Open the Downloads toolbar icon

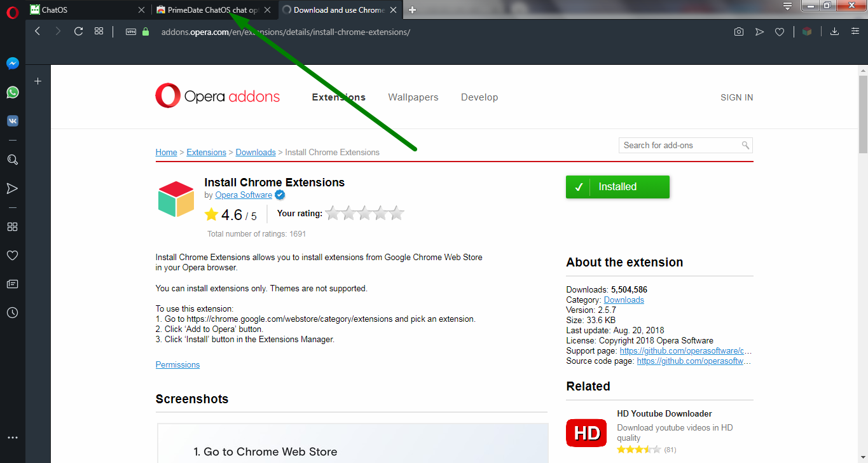tap(834, 31)
